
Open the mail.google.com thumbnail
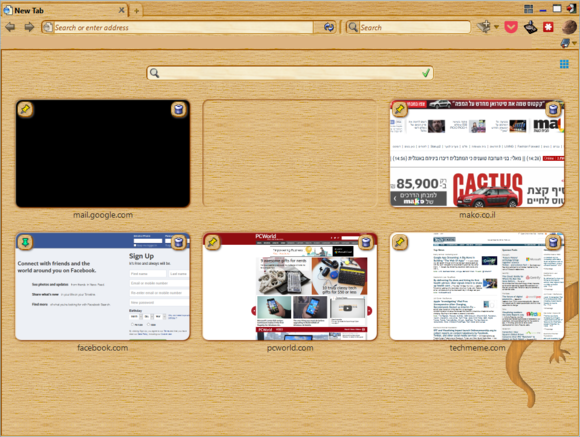pyautogui.click(x=103, y=154)
